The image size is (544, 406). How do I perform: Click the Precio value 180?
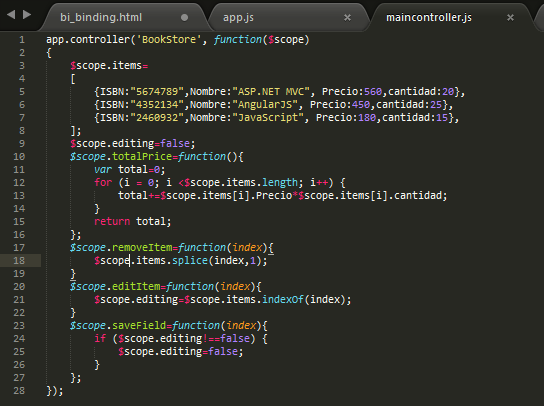pos(367,118)
